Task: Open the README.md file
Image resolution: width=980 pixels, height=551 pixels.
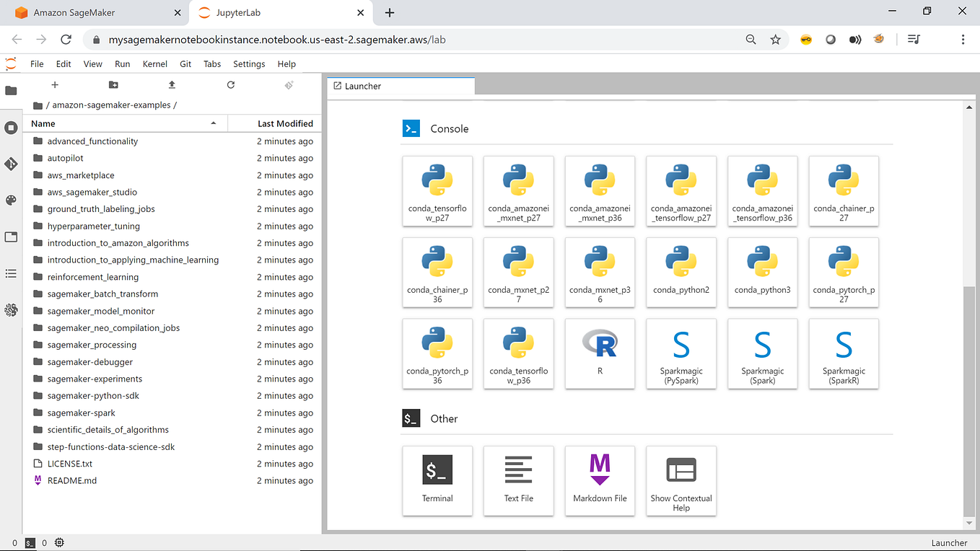Action: coord(73,480)
